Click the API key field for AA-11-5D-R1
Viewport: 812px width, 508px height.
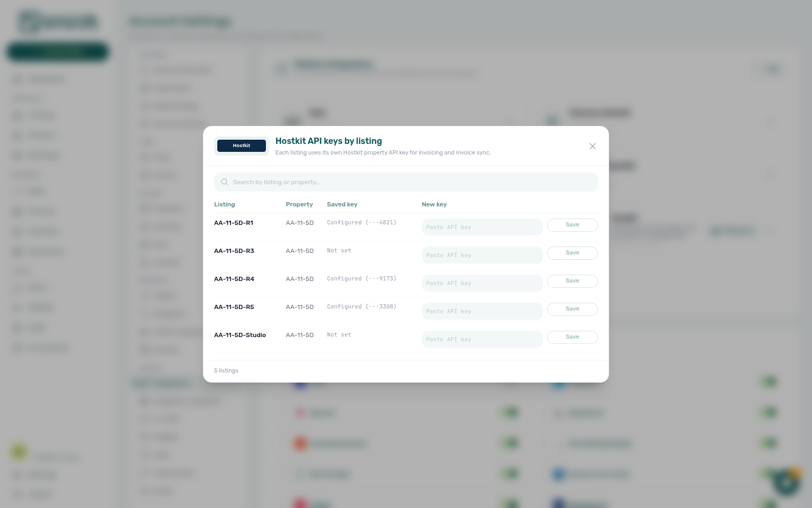482,227
